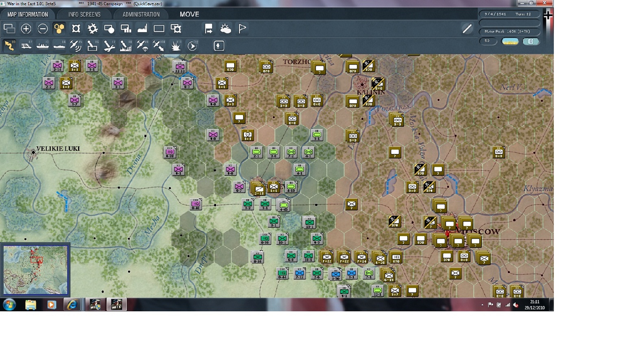
Task: Click the square-with-gear map icon
Action: coord(176,28)
